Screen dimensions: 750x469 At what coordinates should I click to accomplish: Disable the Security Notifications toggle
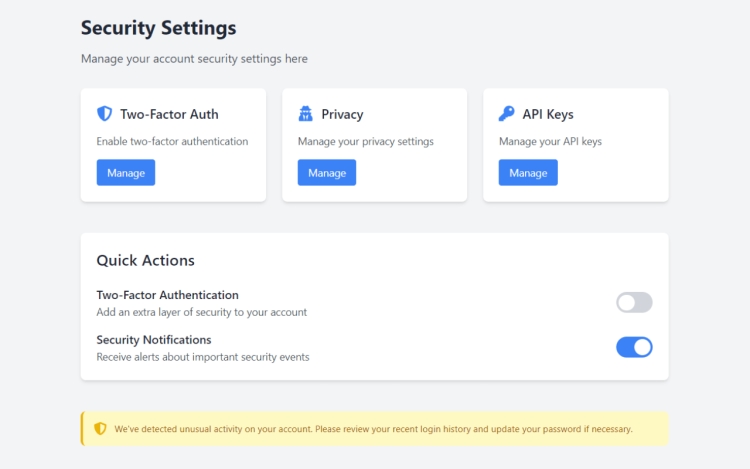click(634, 347)
